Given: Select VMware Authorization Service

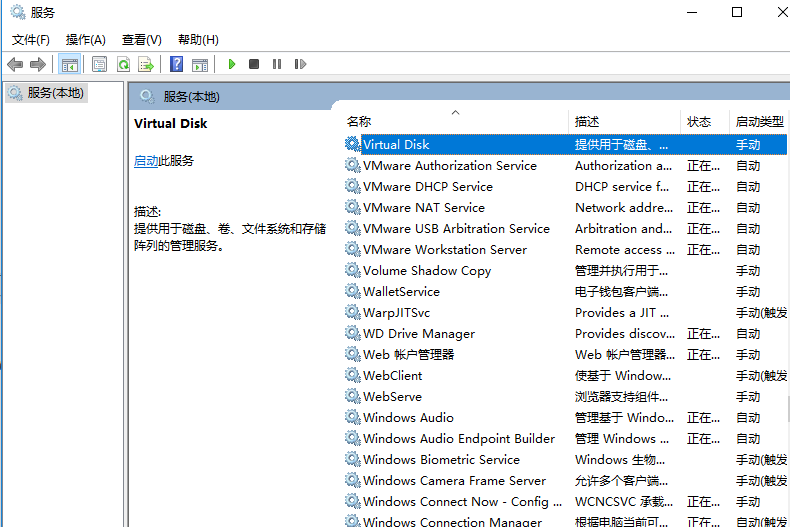Looking at the screenshot, I should (565, 166).
